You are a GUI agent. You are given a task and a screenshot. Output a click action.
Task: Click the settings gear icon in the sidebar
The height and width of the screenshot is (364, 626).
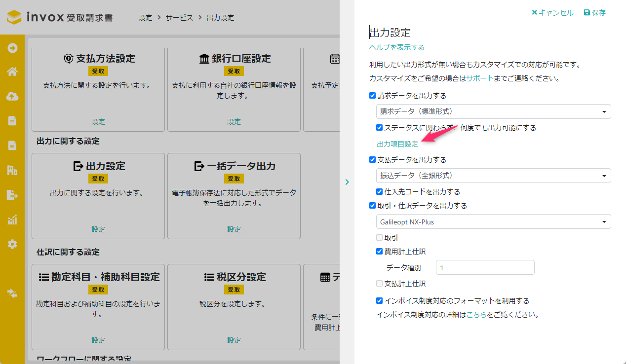point(12,244)
